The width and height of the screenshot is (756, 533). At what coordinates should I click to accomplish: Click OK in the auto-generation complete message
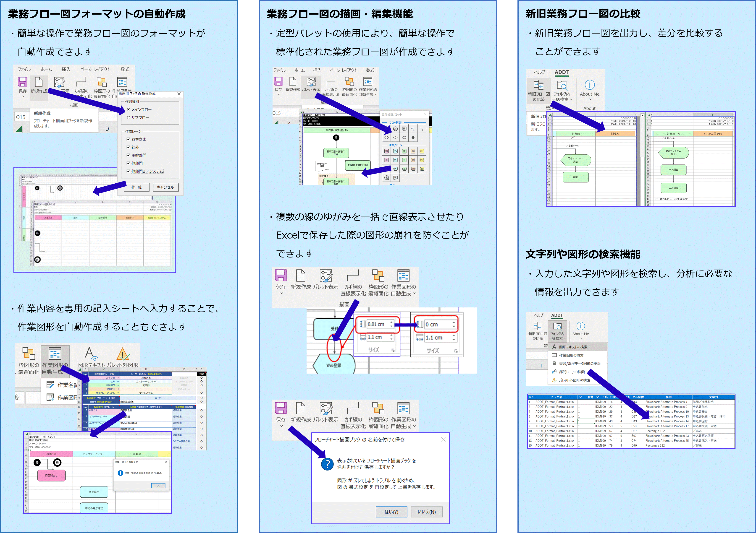158,486
